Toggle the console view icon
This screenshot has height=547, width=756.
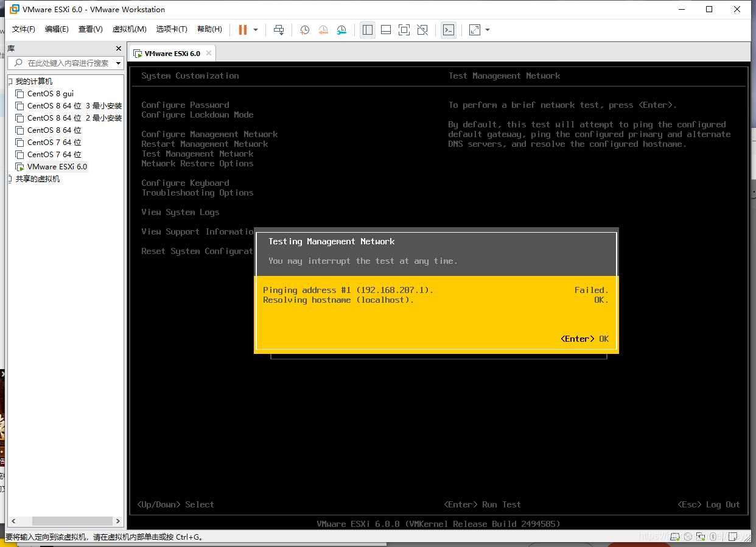point(449,30)
